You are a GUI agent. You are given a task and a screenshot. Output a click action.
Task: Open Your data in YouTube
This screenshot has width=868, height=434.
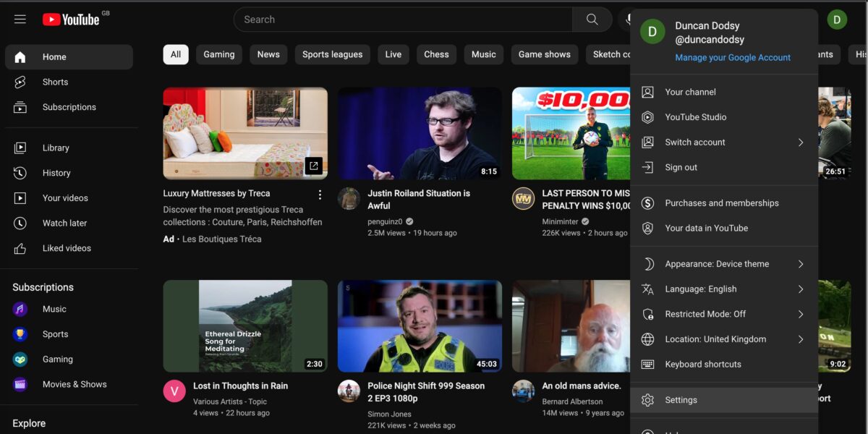pos(724,228)
